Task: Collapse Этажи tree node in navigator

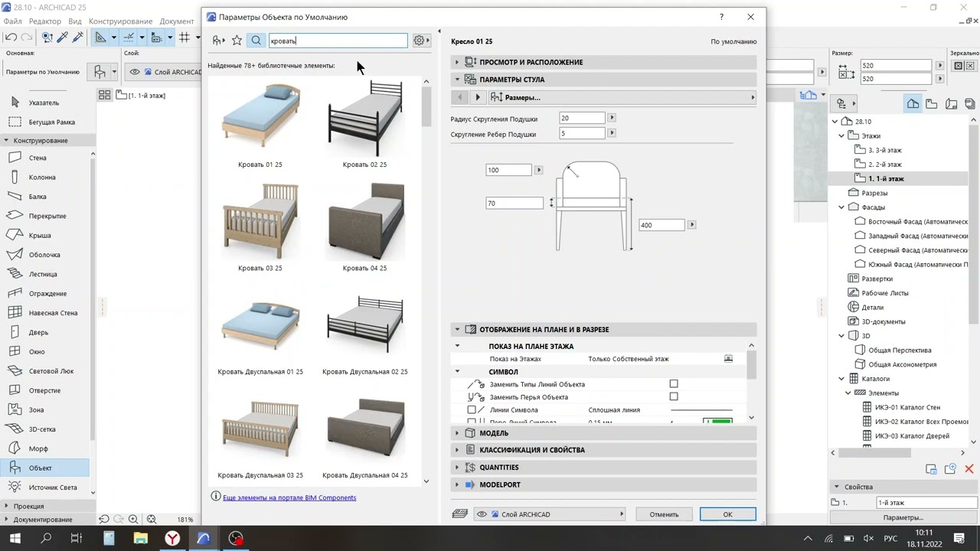Action: pyautogui.click(x=841, y=136)
